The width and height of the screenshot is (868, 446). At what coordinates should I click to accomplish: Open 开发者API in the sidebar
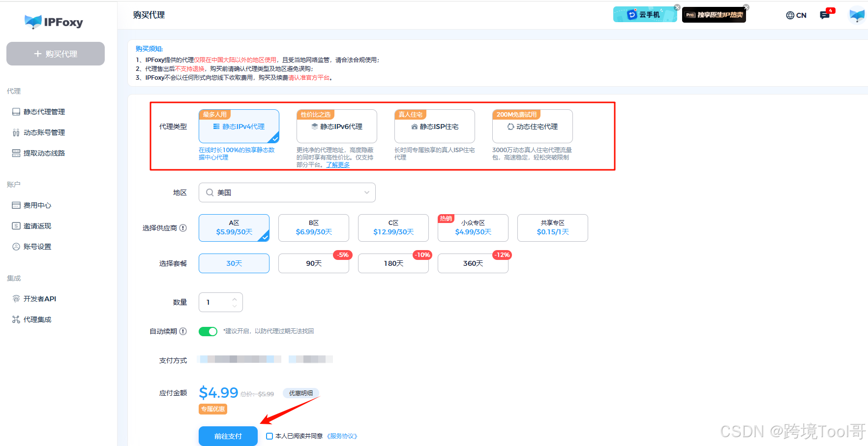40,299
